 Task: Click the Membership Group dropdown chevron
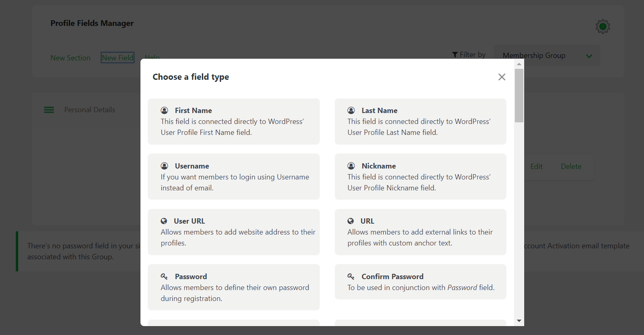point(589,55)
